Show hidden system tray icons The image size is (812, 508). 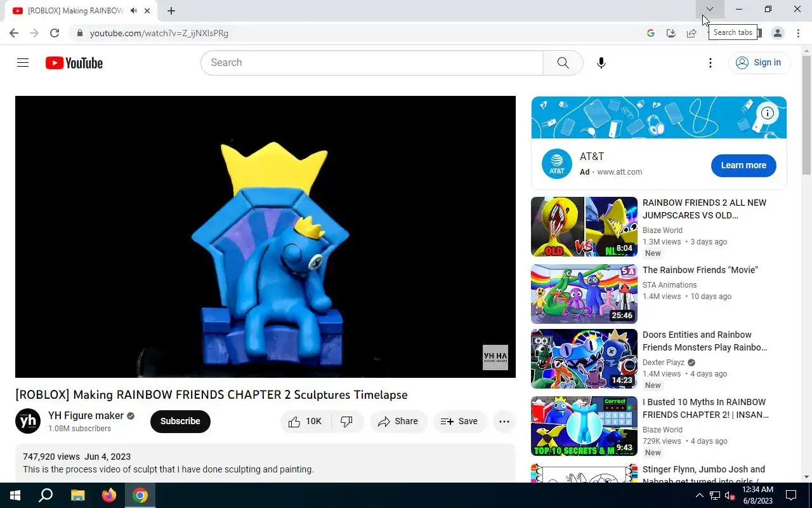[699, 495]
